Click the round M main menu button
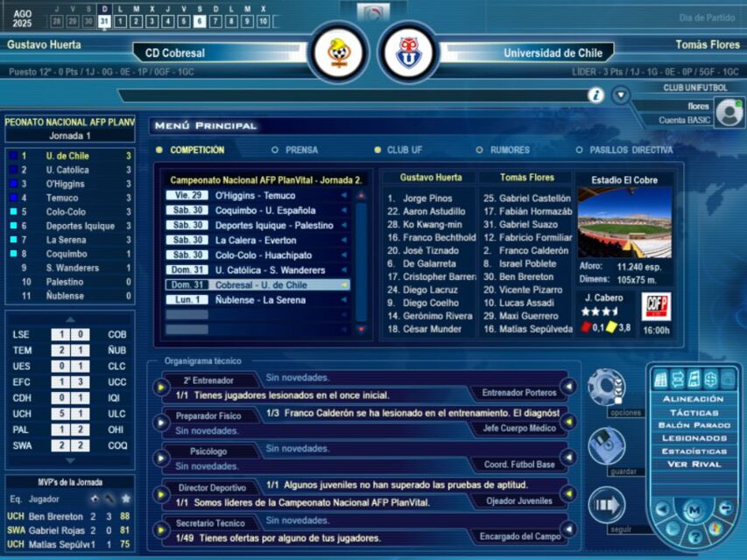The image size is (747, 560). (694, 508)
